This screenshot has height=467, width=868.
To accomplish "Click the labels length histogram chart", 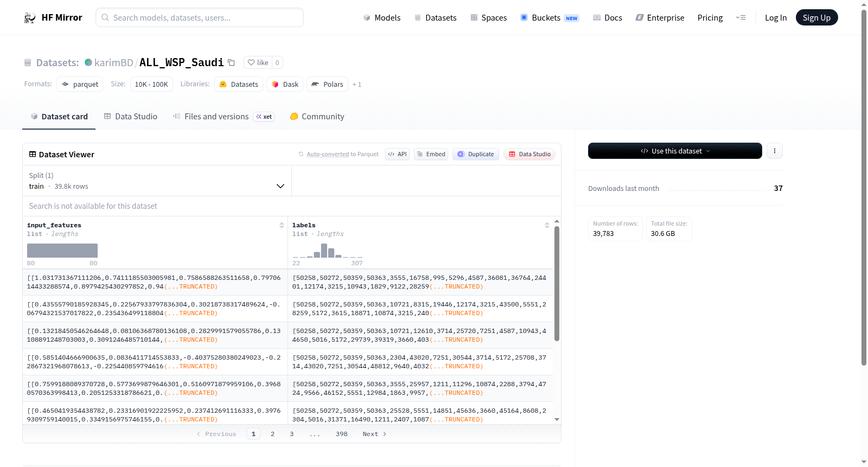I will click(328, 251).
